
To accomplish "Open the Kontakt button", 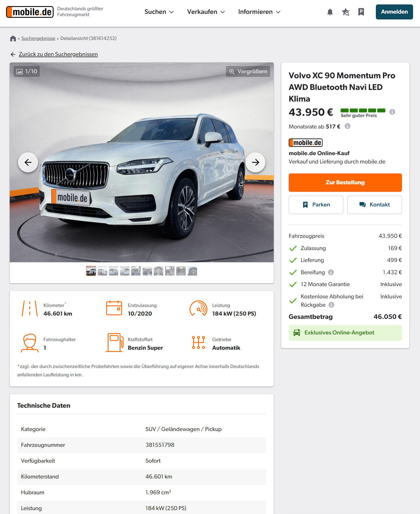I will (374, 205).
